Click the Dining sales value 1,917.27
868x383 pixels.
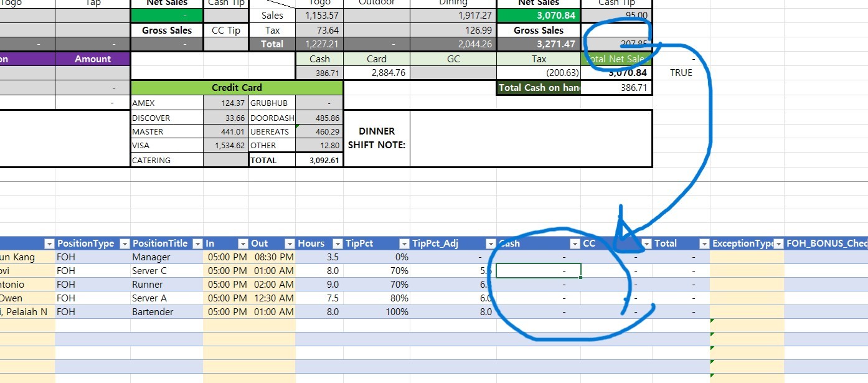click(x=453, y=15)
